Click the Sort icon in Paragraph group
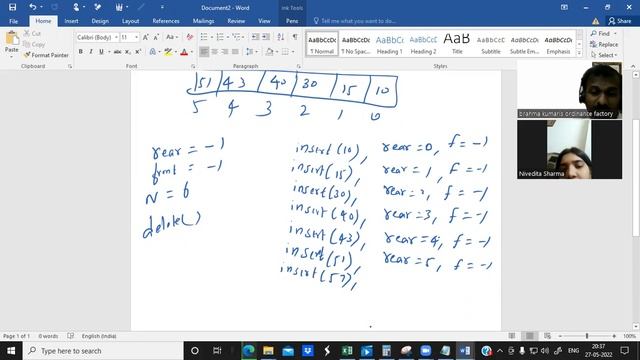The width and height of the screenshot is (640, 360). [x=280, y=37]
